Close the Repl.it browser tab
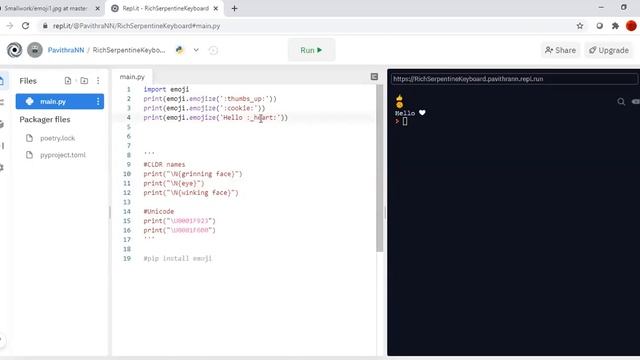Viewport: 640px width, 360px height. [216, 8]
